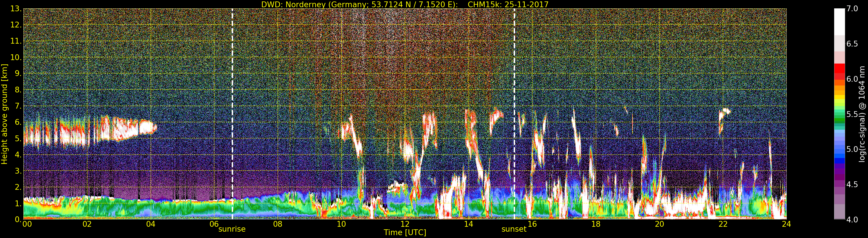Click the "18" hour tick on the time axis
This screenshot has width=868, height=238.
pyautogui.click(x=596, y=224)
